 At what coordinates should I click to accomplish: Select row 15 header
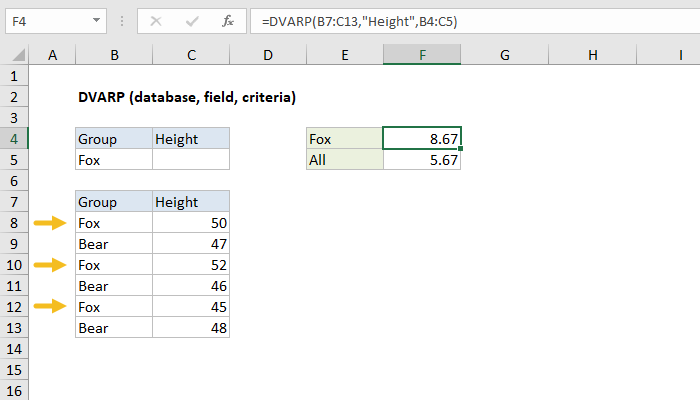pos(14,370)
